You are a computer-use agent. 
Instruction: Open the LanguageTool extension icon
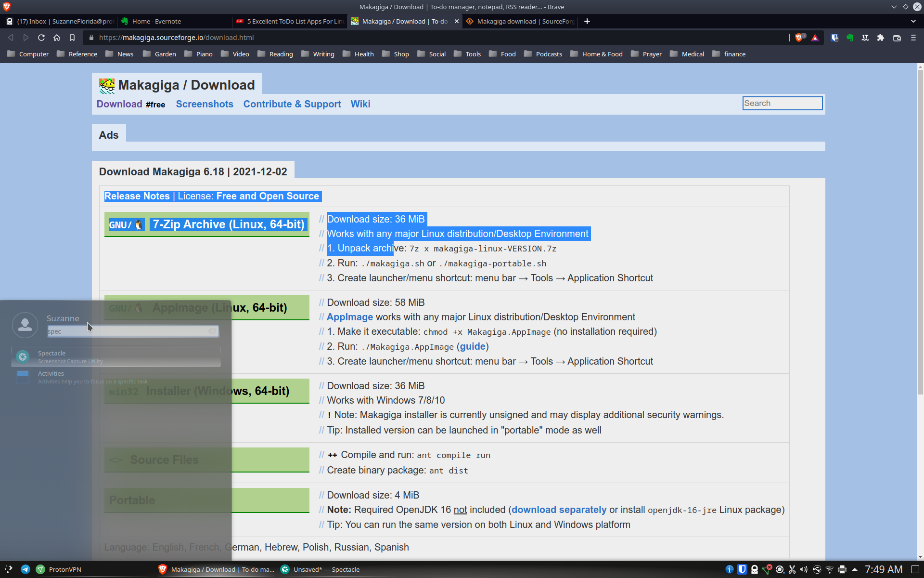pos(865,38)
